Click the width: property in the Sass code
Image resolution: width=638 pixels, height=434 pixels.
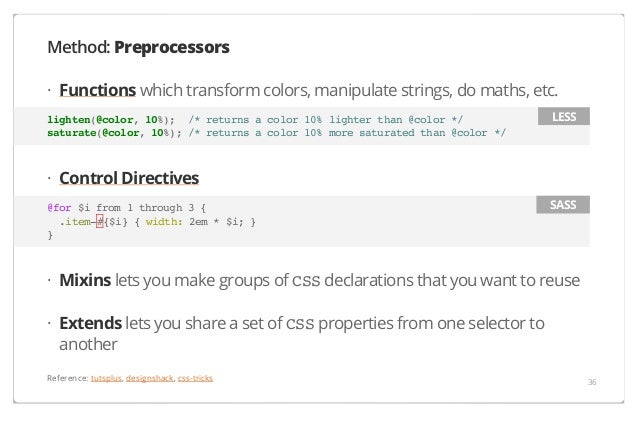164,222
